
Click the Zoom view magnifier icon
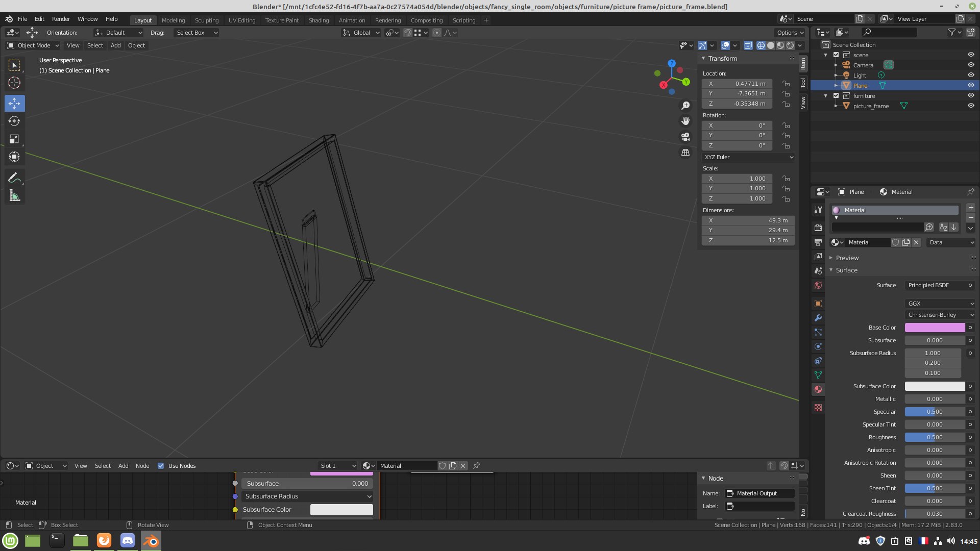(685, 105)
